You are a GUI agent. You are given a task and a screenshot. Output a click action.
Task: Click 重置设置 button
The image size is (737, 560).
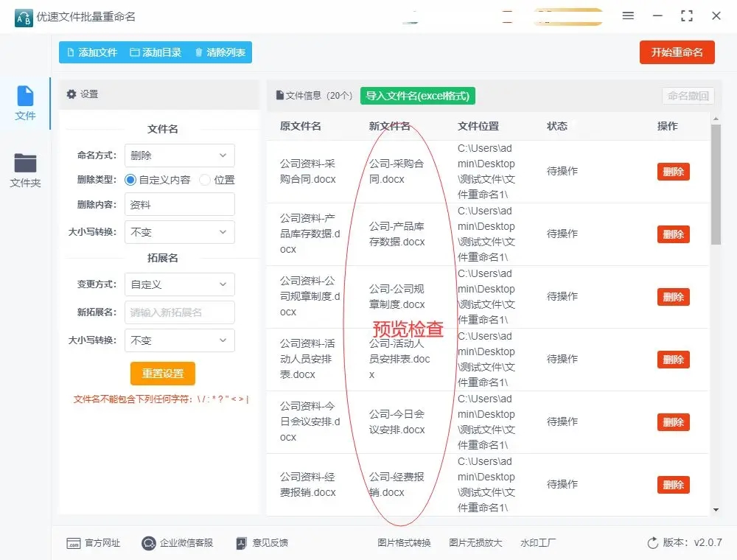(163, 374)
